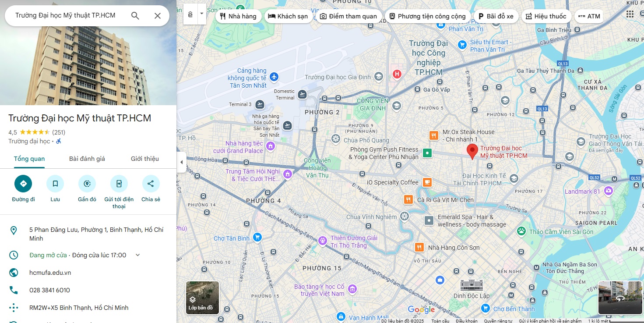Open hcmufa.edu.vn website link
The image size is (644, 323).
pos(50,273)
